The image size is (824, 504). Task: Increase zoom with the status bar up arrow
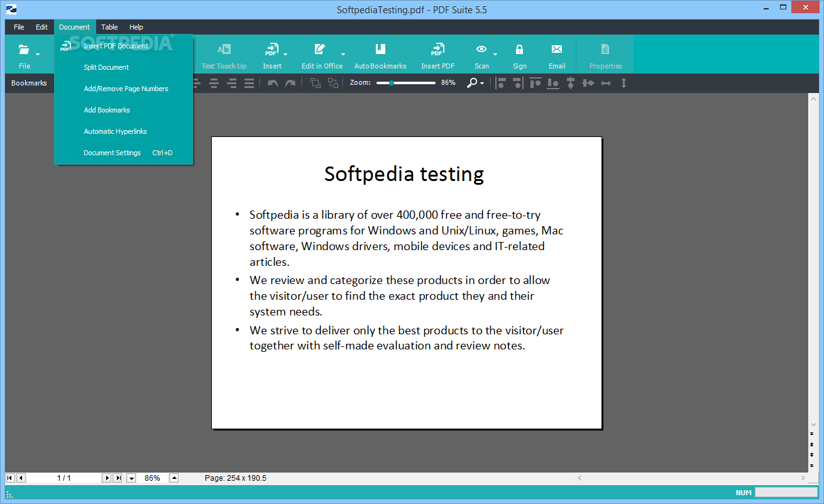tap(174, 478)
